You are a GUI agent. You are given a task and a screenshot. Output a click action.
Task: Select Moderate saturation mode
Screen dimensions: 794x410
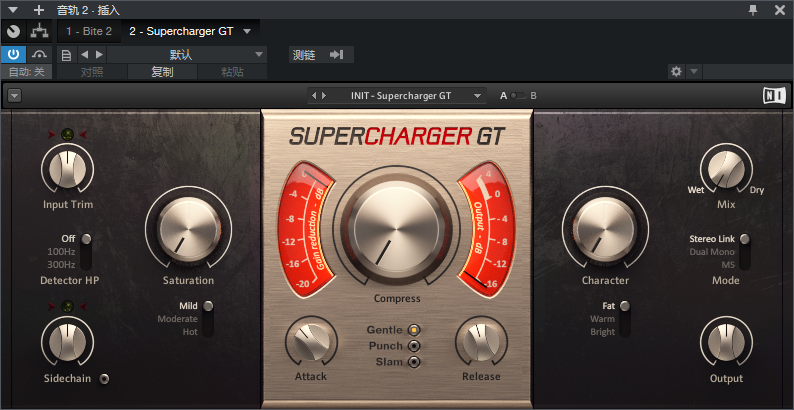click(x=177, y=319)
